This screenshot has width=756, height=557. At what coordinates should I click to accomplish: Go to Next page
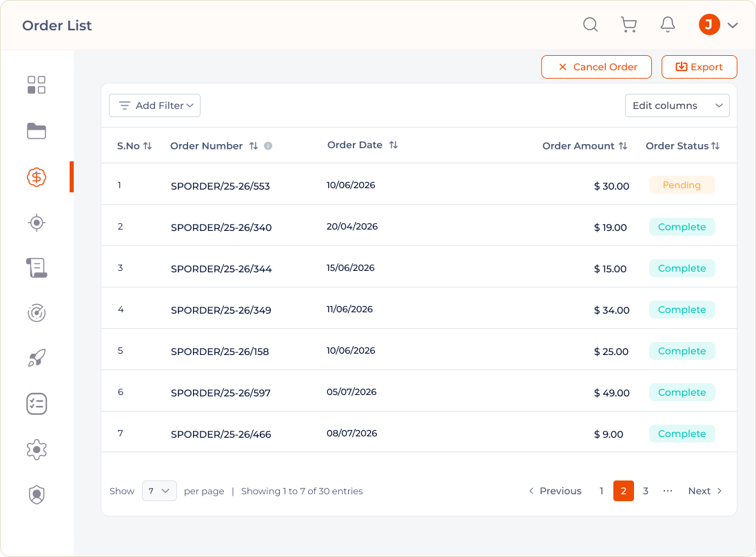[x=705, y=491]
